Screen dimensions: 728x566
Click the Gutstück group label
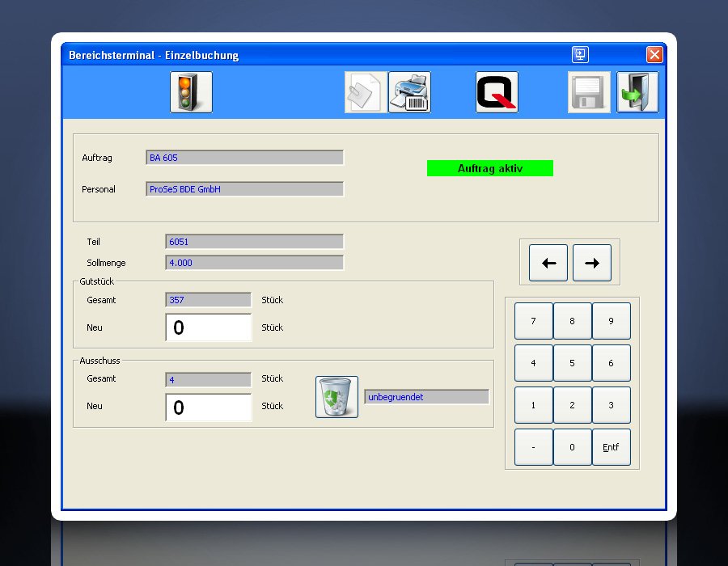click(x=96, y=281)
